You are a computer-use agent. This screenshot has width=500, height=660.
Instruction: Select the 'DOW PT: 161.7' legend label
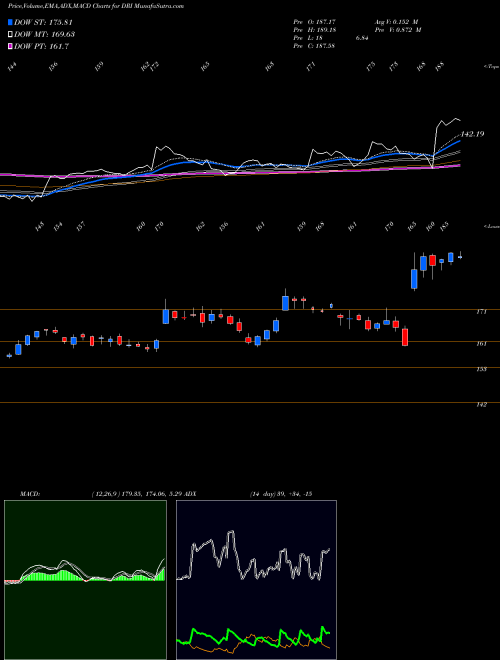[x=41, y=46]
